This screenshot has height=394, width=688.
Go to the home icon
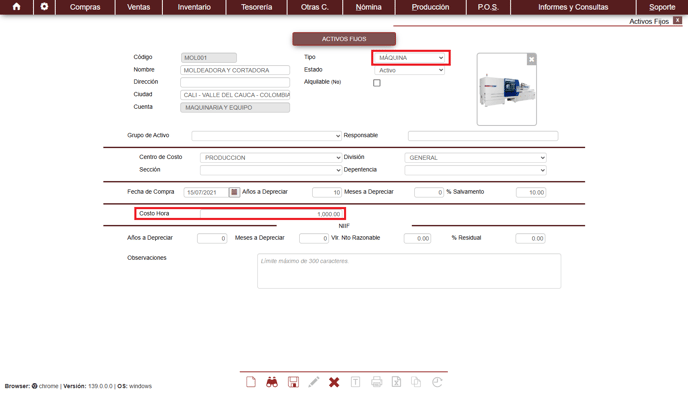pos(16,7)
